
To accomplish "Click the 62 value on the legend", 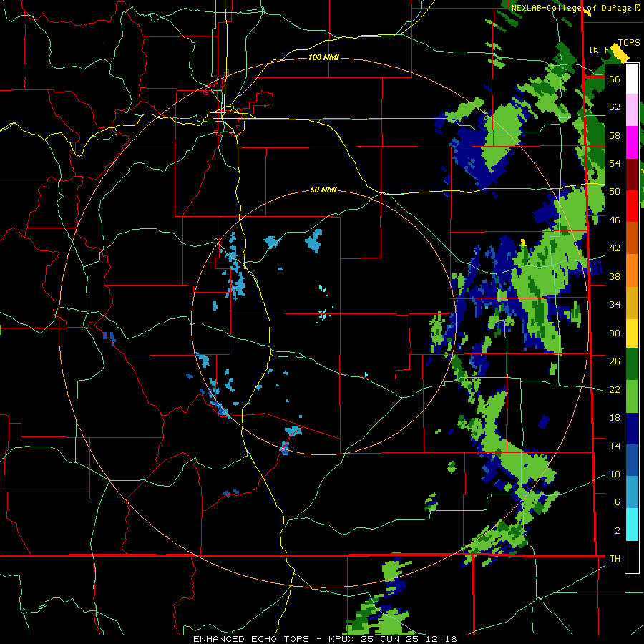I will point(615,107).
